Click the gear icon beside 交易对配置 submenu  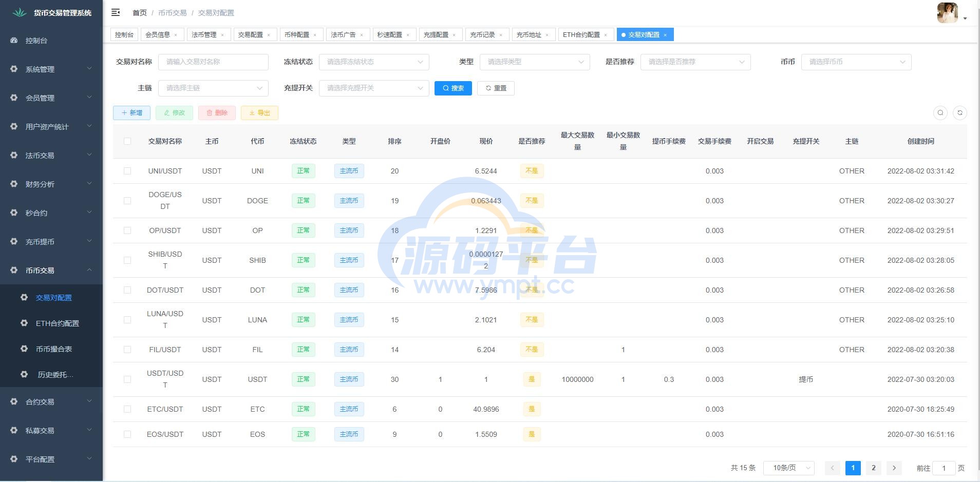24,297
